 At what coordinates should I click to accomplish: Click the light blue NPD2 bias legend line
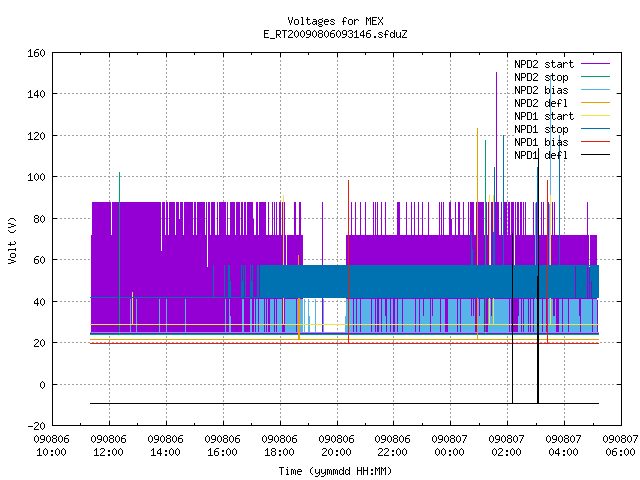(595, 90)
